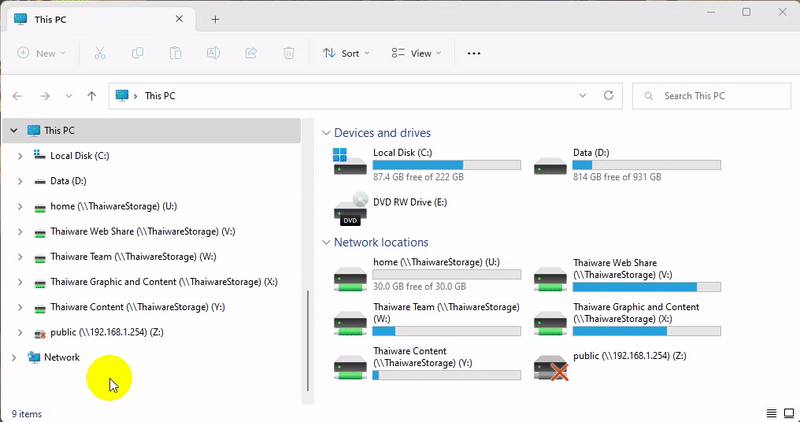Click the New item button

coord(38,53)
